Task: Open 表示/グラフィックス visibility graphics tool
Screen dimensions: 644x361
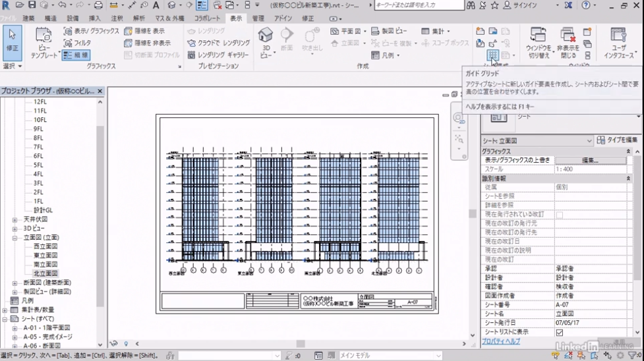Action: point(92,31)
